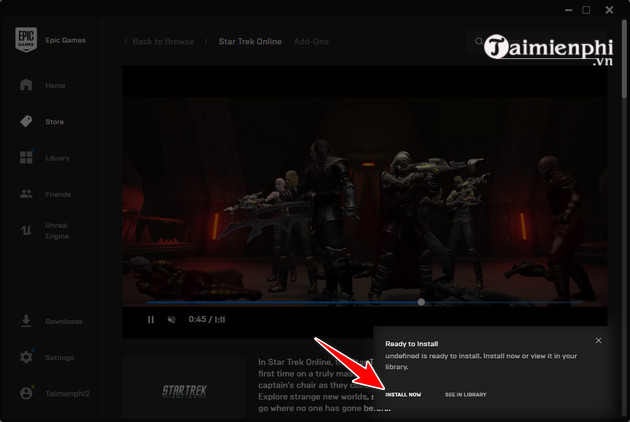Go Back to Browse
This screenshot has height=422, width=630.
158,41
